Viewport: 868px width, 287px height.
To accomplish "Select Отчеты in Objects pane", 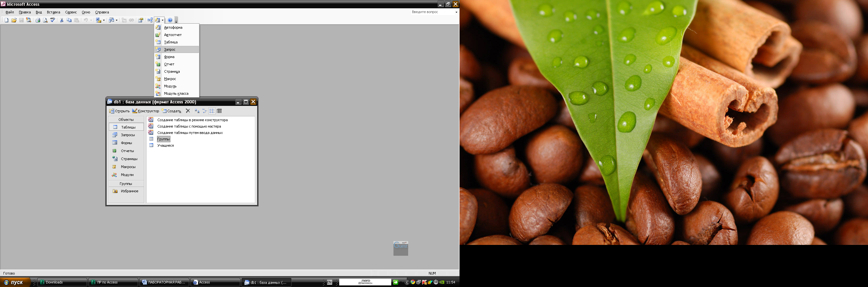I will 126,151.
